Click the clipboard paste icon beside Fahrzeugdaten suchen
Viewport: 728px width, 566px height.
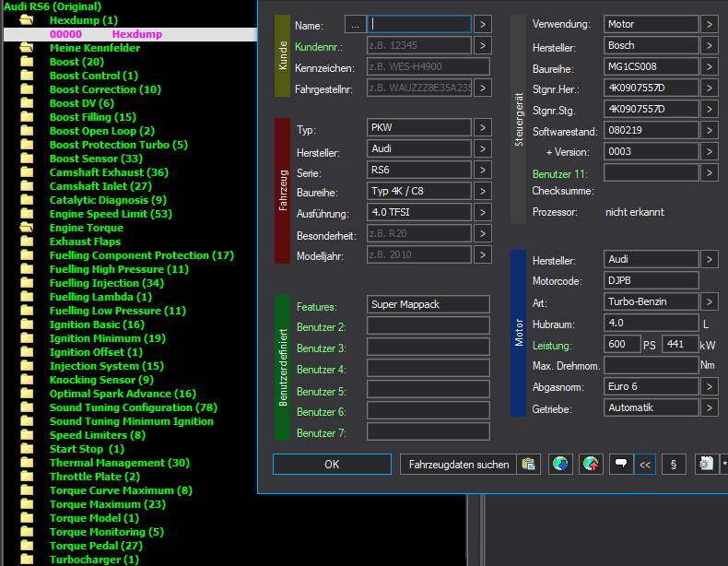pos(528,464)
